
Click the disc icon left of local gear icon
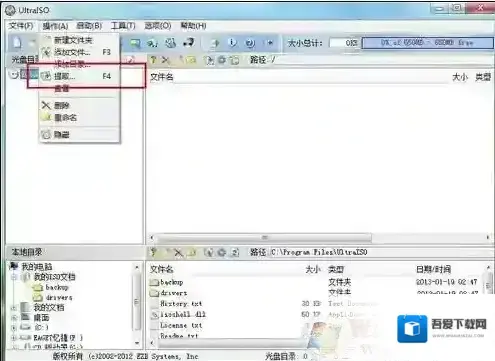tap(209, 253)
